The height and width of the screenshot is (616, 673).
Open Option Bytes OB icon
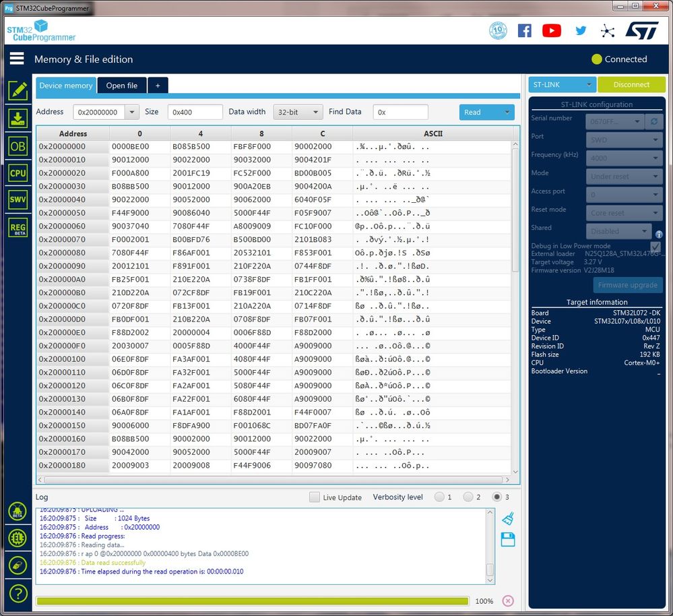tap(18, 146)
